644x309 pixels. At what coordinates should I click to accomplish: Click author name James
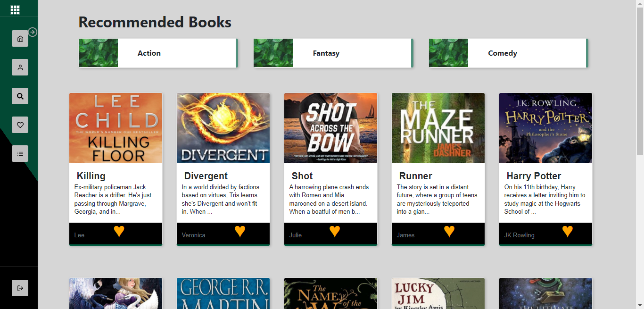[x=405, y=235]
